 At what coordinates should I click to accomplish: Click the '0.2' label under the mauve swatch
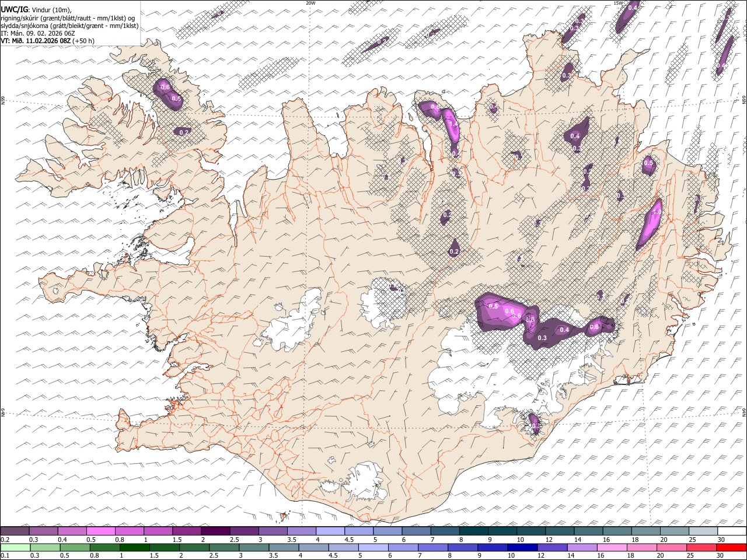click(x=4, y=540)
